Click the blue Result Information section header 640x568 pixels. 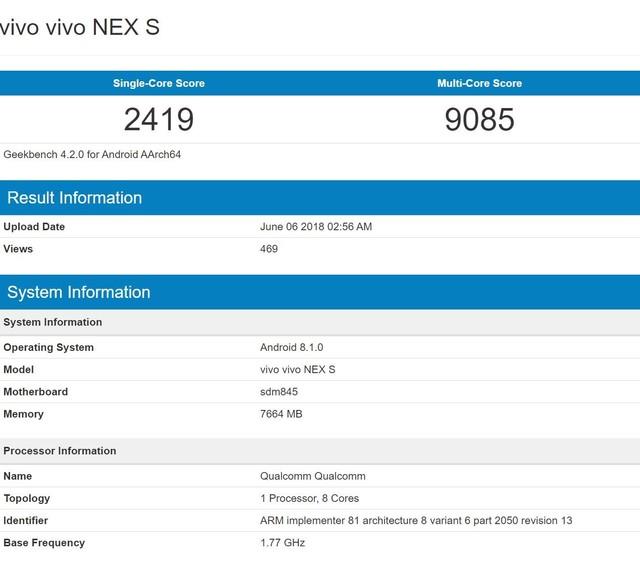(x=74, y=197)
